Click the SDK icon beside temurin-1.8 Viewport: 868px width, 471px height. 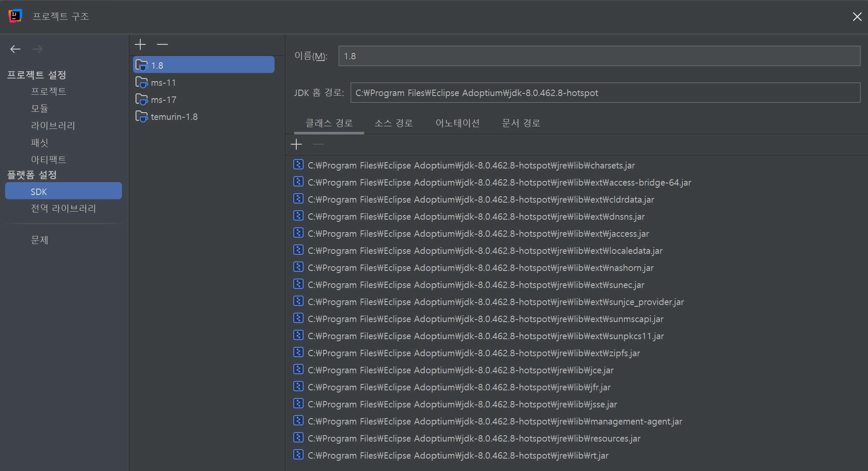tap(142, 116)
